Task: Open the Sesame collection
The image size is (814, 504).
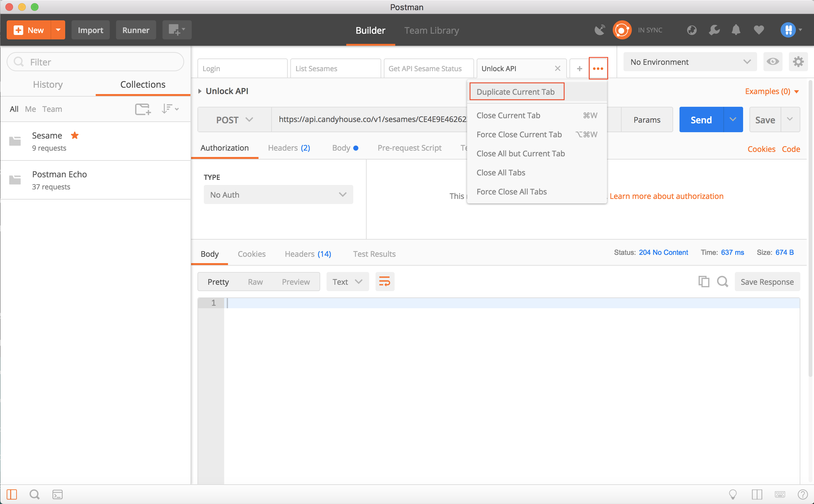Action: (x=95, y=141)
